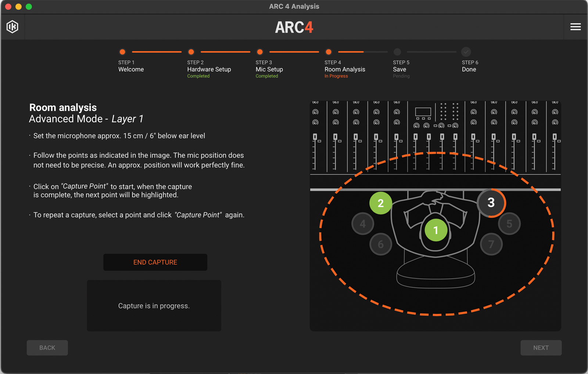Click the Capture is in progress status box
588x374 pixels.
(x=154, y=306)
